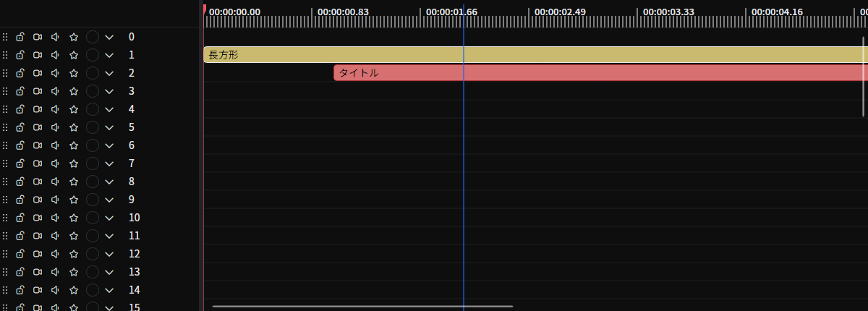Open the chevron dropdown on layer 2
Screen dimensions: 868x311
[x=109, y=73]
